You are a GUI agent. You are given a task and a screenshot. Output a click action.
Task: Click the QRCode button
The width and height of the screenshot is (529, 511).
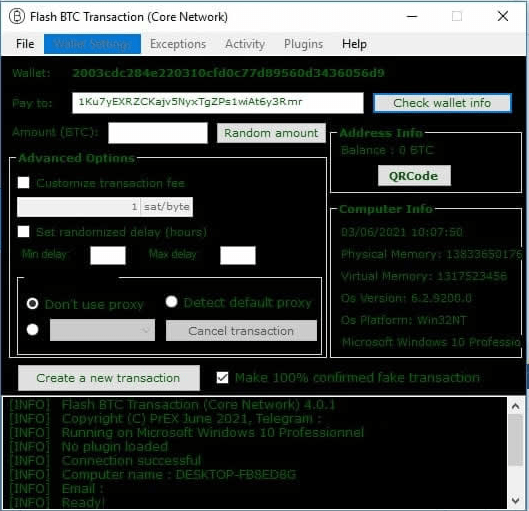414,176
